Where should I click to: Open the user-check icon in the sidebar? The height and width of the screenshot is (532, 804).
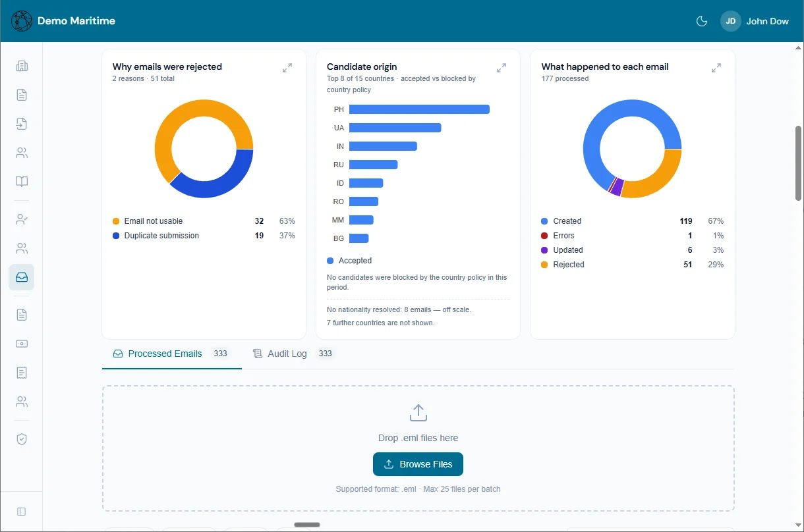pos(22,219)
